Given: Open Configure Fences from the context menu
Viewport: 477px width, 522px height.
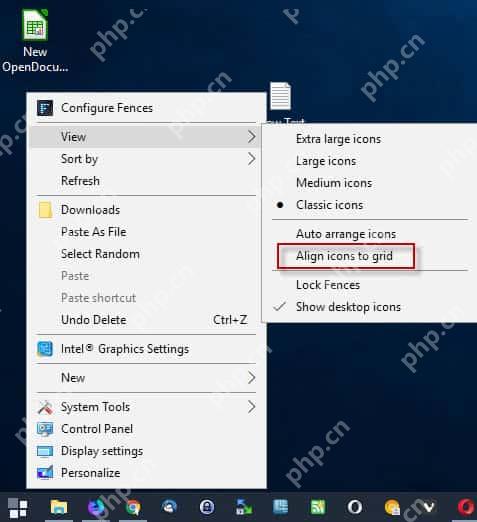Looking at the screenshot, I should pos(146,108).
